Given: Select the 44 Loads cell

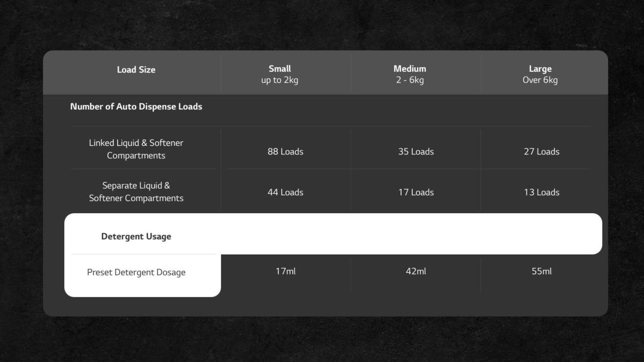Looking at the screenshot, I should tap(286, 193).
